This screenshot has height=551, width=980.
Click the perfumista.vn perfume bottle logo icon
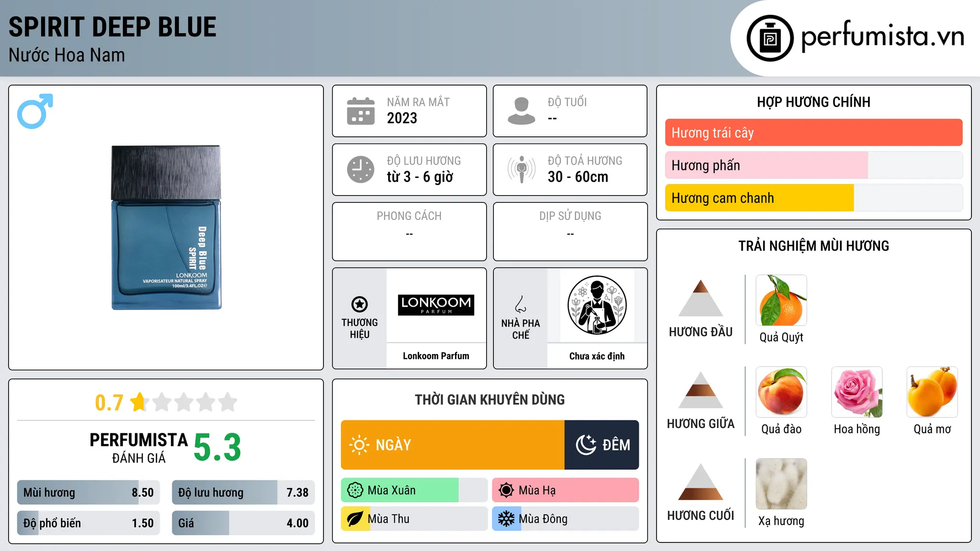[x=770, y=38]
